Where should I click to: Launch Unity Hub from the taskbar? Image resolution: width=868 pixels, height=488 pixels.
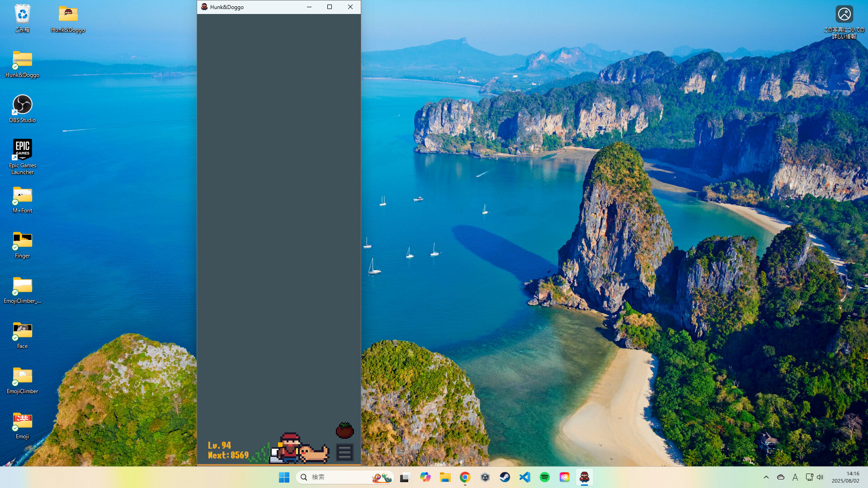click(485, 477)
